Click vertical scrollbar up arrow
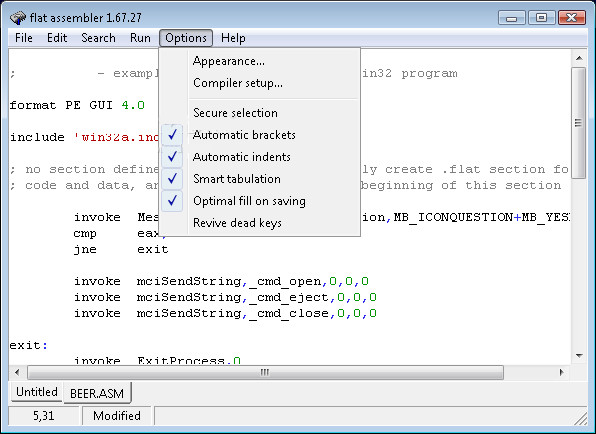The height and width of the screenshot is (434, 596). pos(579,58)
